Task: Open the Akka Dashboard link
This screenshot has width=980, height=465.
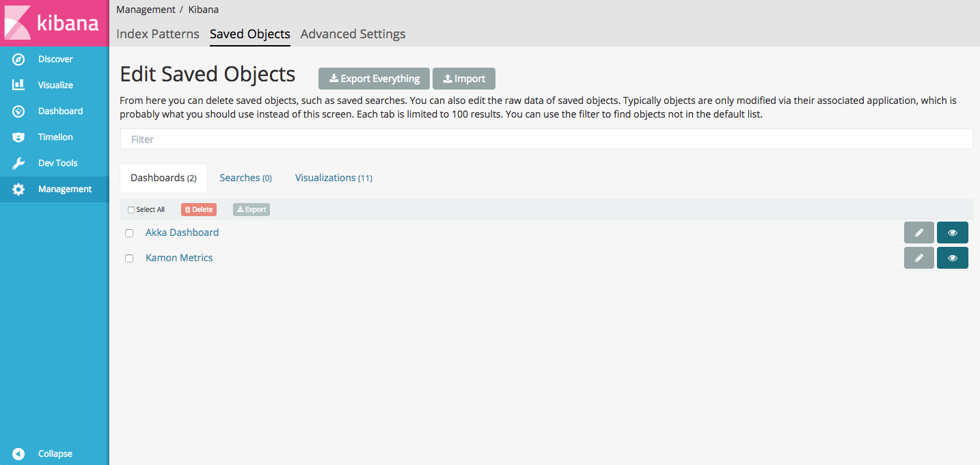Action: (x=182, y=232)
